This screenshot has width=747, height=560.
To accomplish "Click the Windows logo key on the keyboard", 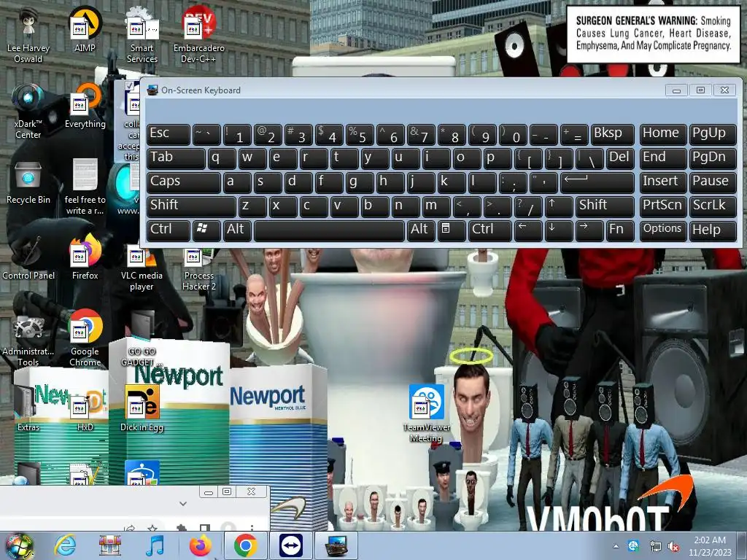I will click(206, 230).
